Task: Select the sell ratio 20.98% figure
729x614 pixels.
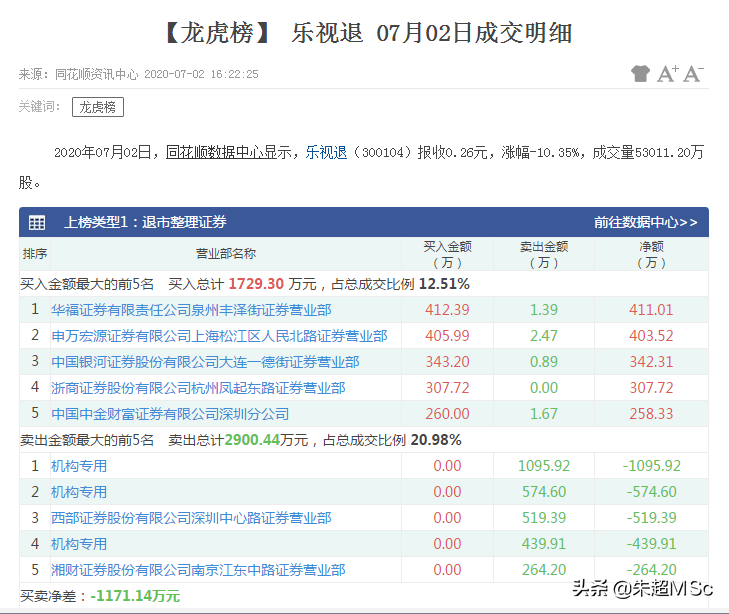Action: 436,440
